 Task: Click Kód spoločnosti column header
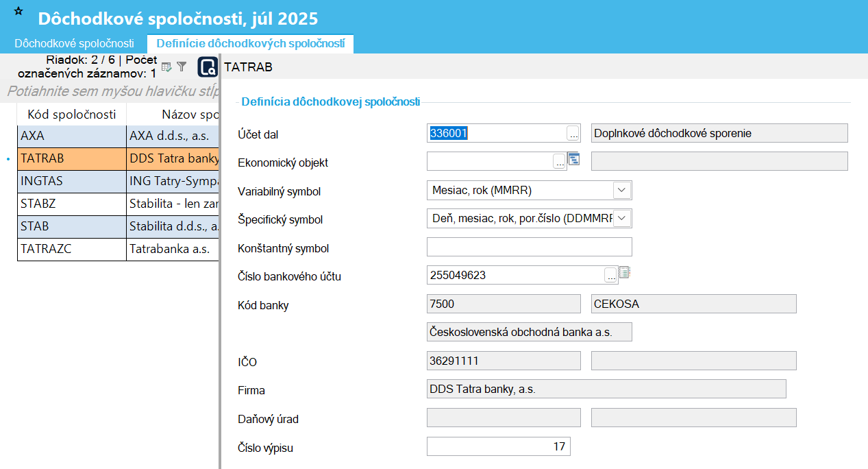coord(72,114)
